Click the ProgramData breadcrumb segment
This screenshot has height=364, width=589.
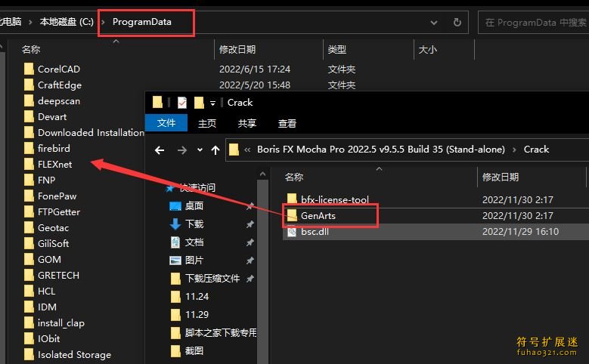pos(142,22)
